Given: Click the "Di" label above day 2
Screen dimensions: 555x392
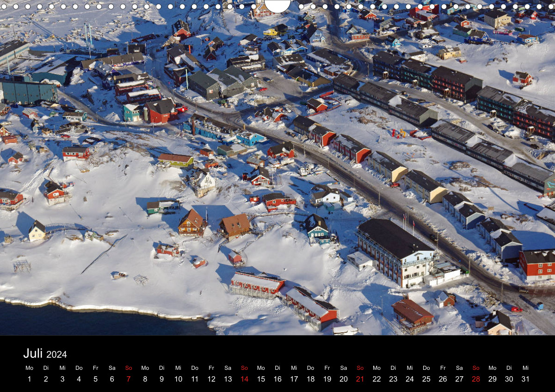Looking at the screenshot, I should pyautogui.click(x=46, y=368).
